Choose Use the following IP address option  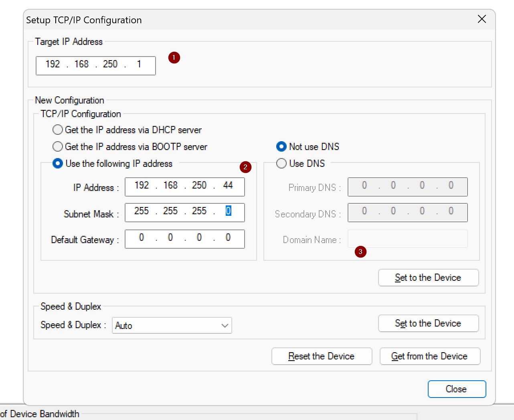(58, 164)
